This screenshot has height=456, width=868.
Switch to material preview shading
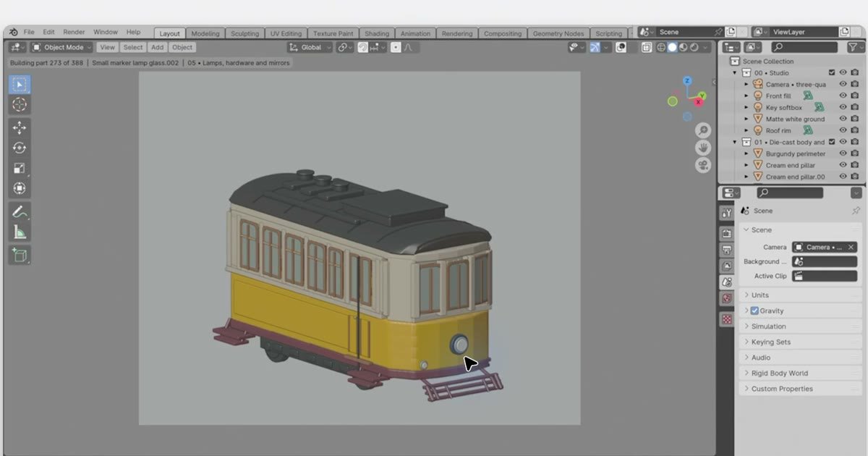tap(683, 47)
